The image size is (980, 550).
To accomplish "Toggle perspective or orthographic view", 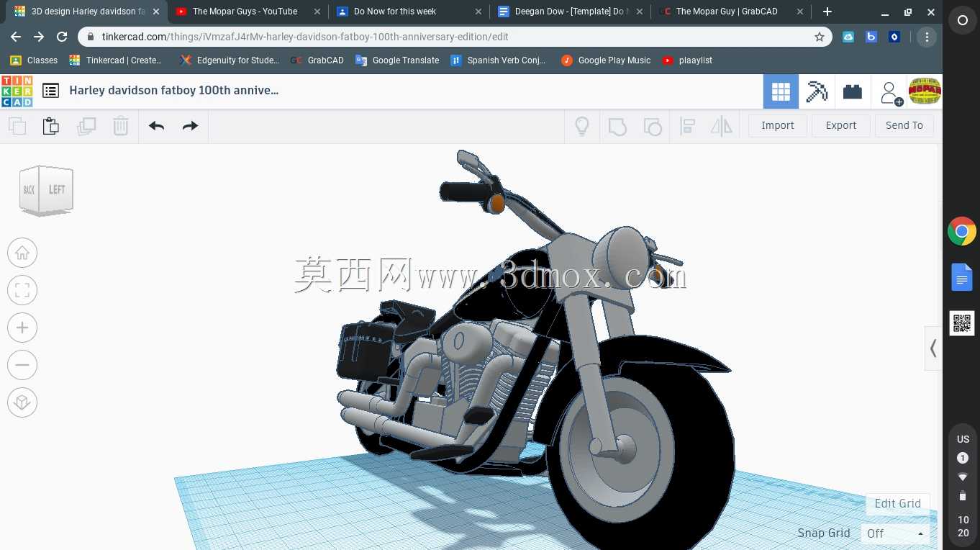I will [x=22, y=402].
